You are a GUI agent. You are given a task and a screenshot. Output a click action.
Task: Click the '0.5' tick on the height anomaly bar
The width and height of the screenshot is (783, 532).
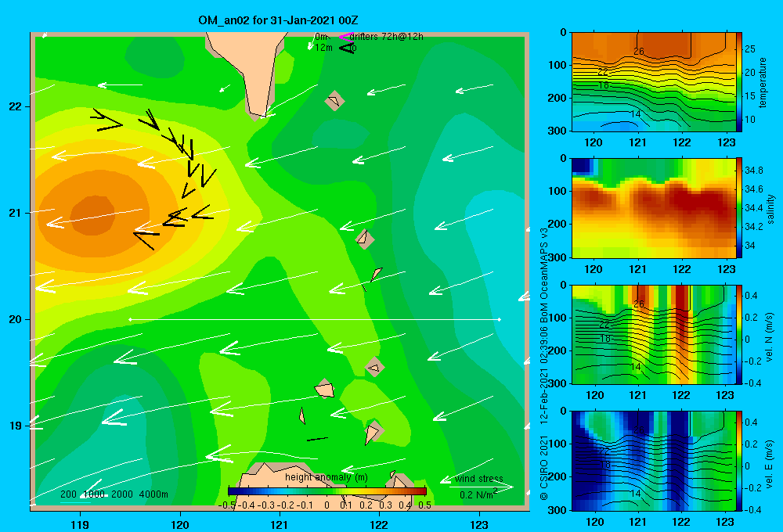(425, 505)
